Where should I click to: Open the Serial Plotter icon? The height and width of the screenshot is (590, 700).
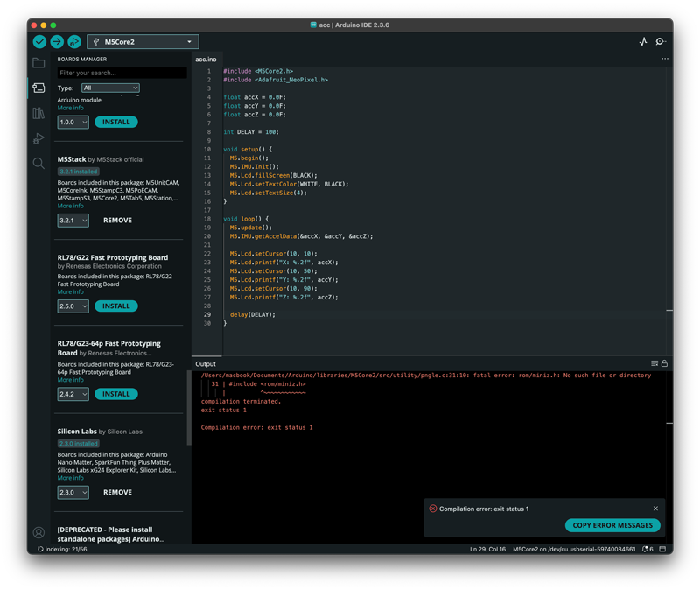tap(643, 41)
